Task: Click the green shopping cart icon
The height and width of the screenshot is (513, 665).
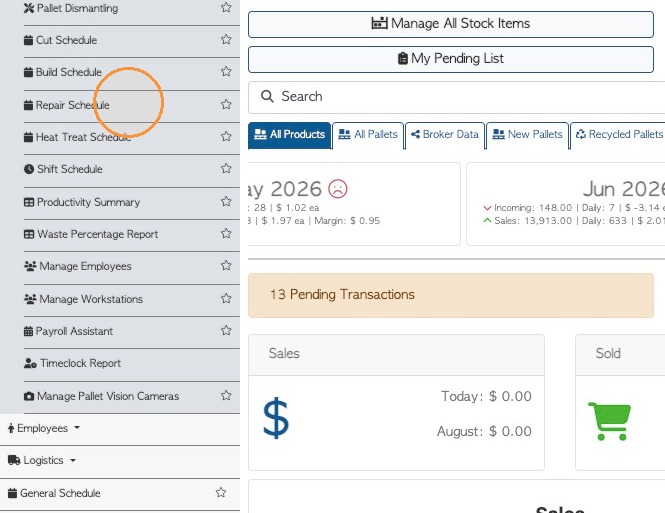Action: coord(609,421)
